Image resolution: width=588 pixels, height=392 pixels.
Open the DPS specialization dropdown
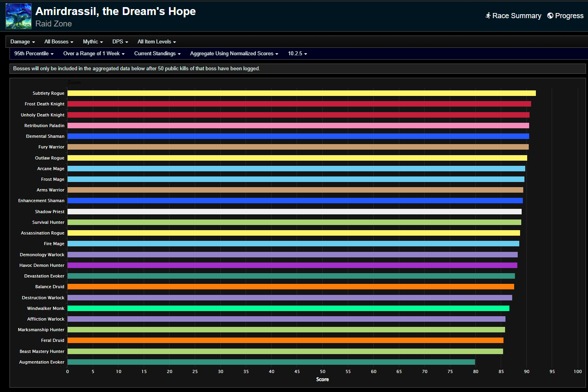click(x=120, y=41)
